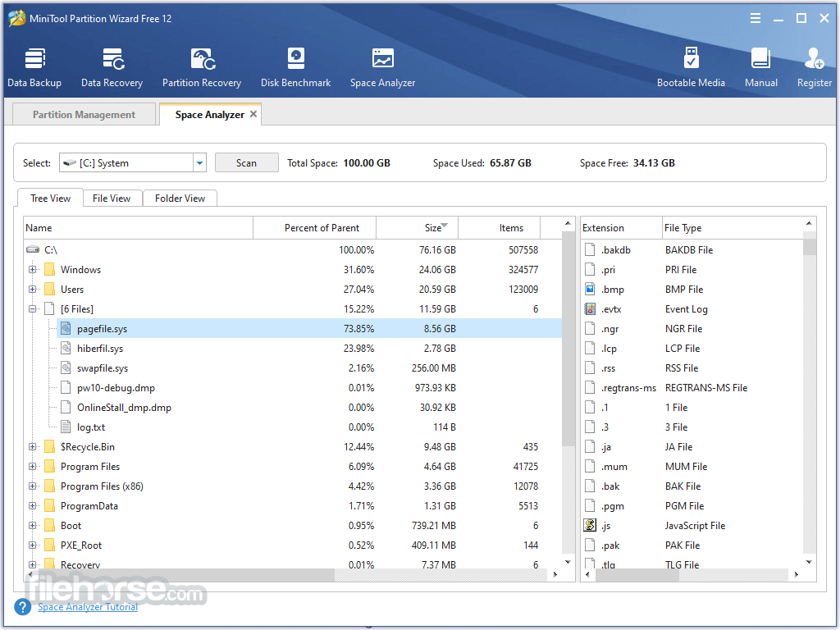Open the hamburger menu in title bar

[756, 18]
